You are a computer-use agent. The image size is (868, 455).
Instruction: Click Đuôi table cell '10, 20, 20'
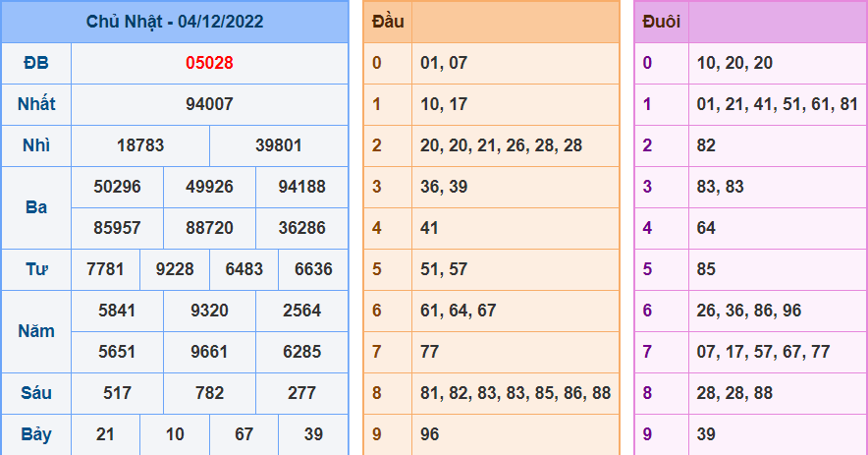pyautogui.click(x=734, y=63)
